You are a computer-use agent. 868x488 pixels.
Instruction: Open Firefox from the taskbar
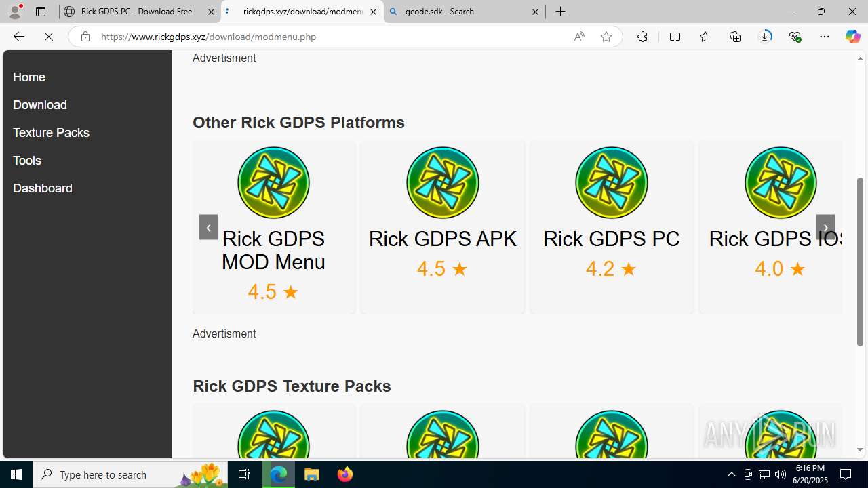click(x=344, y=474)
